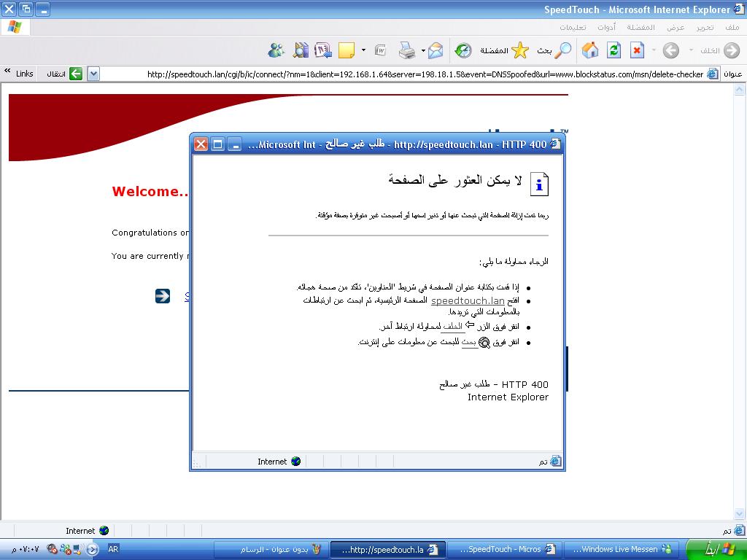Launch Messenger from the toolbar buddies icon
The image size is (747, 560).
pyautogui.click(x=276, y=50)
